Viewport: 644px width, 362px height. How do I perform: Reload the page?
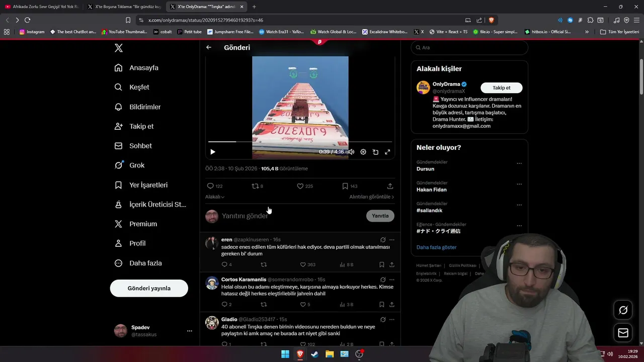28,20
